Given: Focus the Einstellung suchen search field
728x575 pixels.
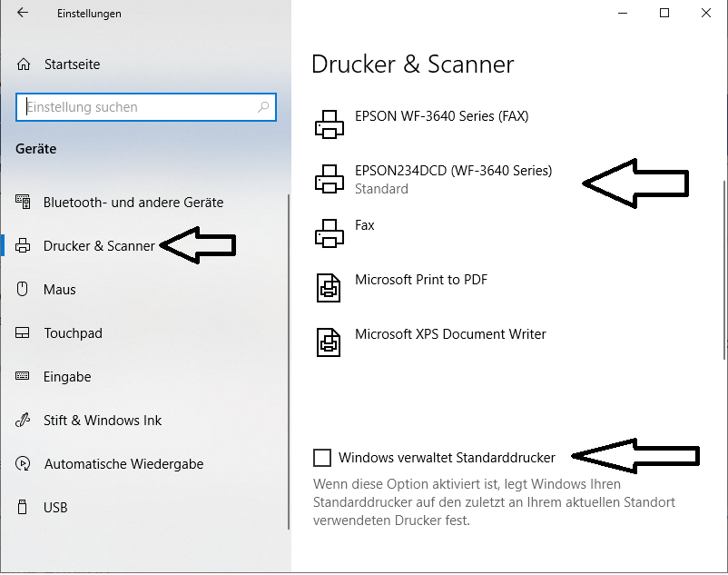Looking at the screenshot, I should [146, 107].
